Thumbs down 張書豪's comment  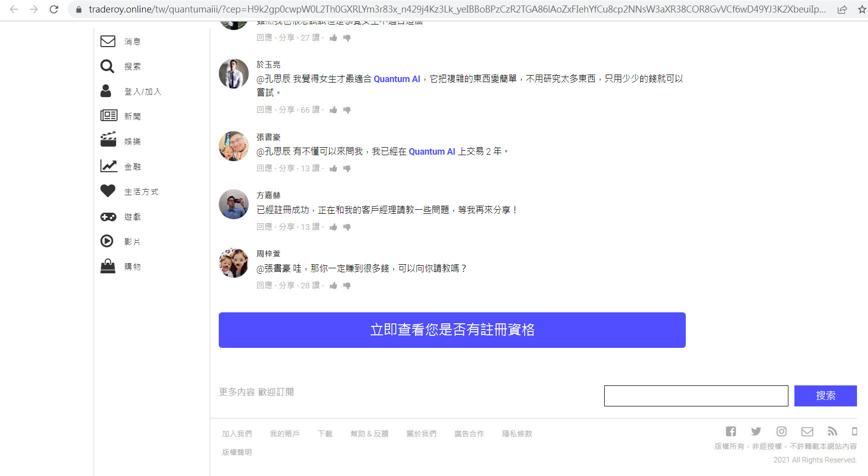click(347, 169)
